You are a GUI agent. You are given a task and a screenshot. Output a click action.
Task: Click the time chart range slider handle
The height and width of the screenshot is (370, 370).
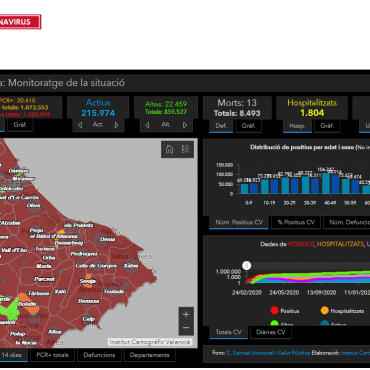point(246,266)
